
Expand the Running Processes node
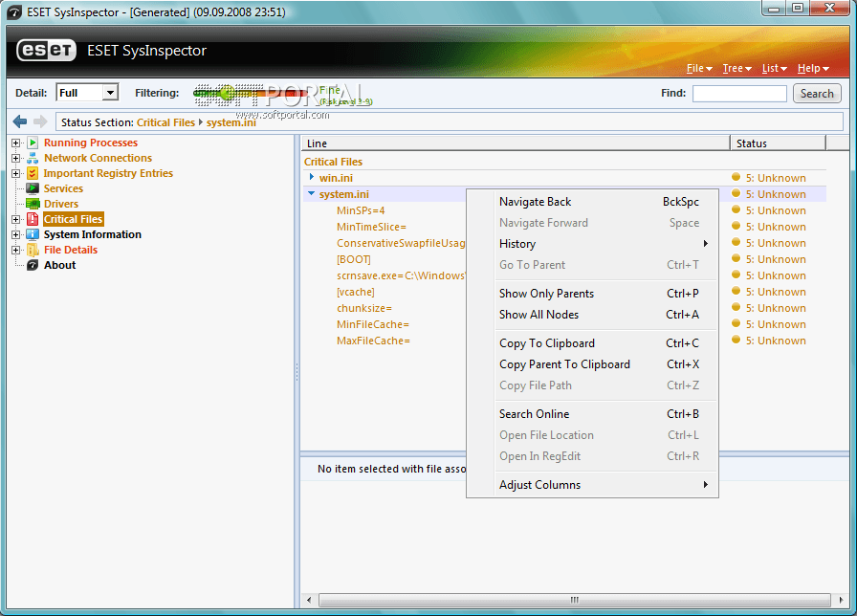click(15, 143)
